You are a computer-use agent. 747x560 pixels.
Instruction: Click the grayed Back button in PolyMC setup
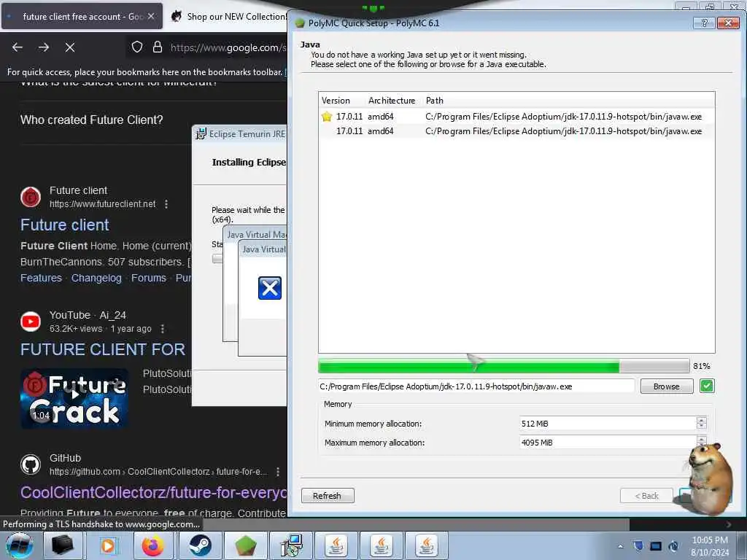pyautogui.click(x=646, y=496)
